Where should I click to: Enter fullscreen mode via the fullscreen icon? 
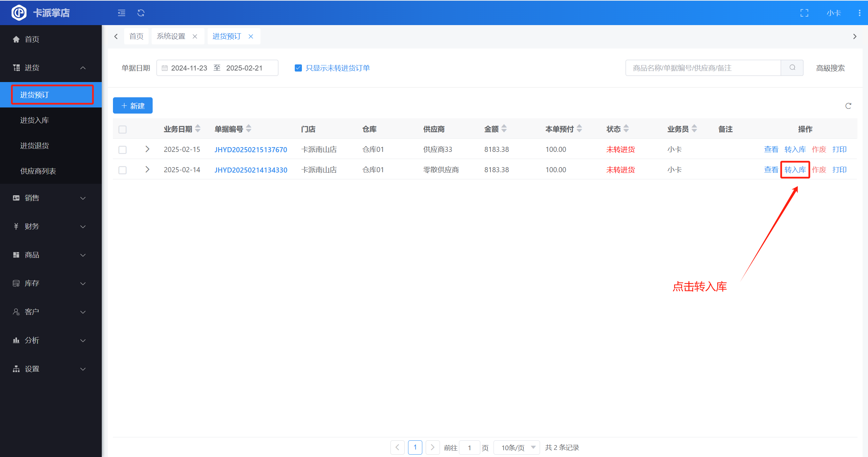[x=804, y=13]
